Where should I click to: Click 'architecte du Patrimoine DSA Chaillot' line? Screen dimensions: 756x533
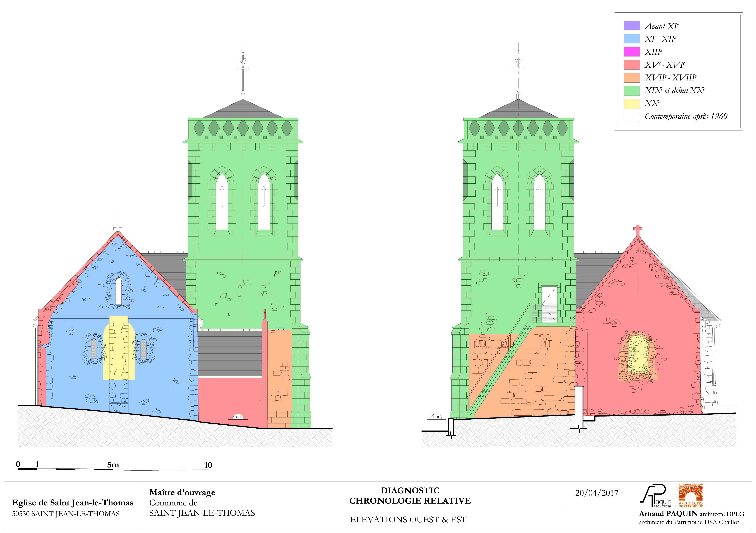pyautogui.click(x=689, y=522)
